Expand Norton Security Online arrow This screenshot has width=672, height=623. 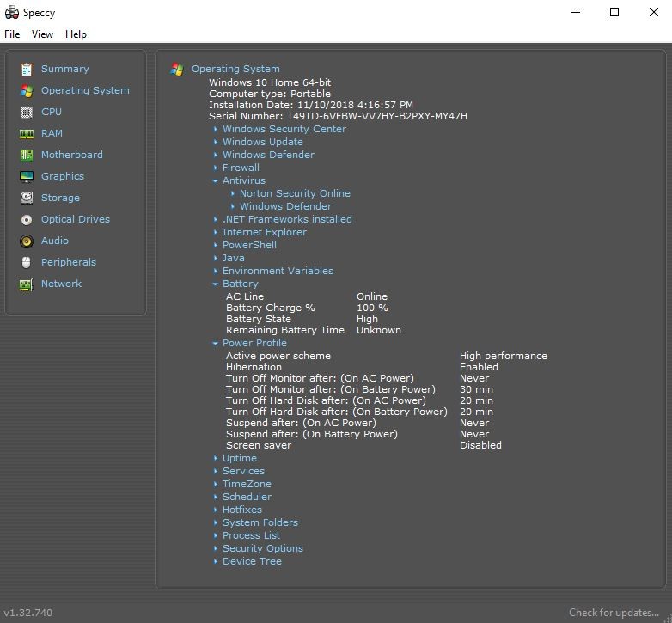[233, 193]
